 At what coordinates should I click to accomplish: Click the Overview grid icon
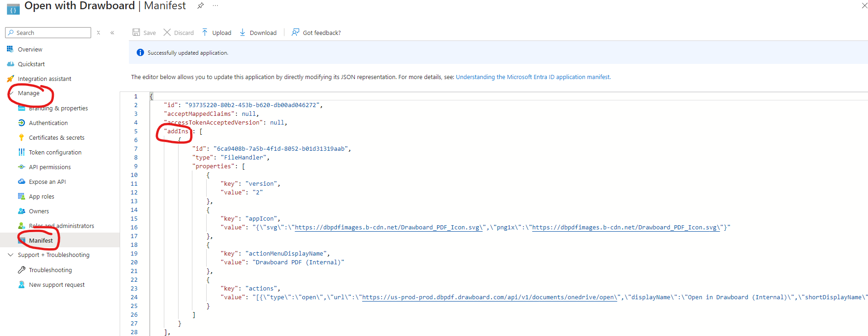10,49
